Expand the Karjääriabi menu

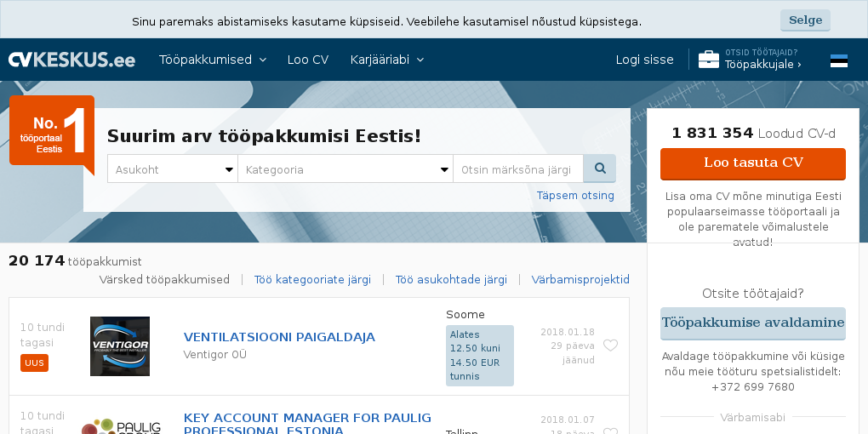tap(387, 60)
